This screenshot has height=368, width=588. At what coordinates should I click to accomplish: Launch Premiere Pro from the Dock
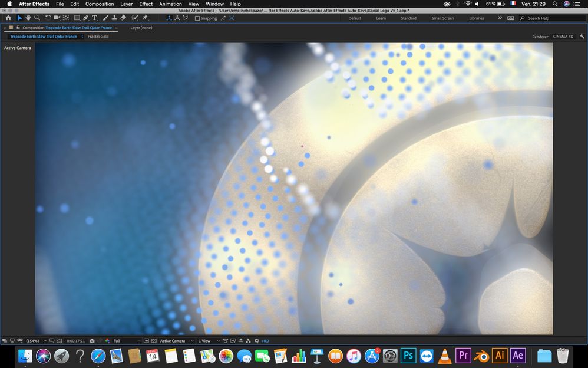click(x=463, y=355)
